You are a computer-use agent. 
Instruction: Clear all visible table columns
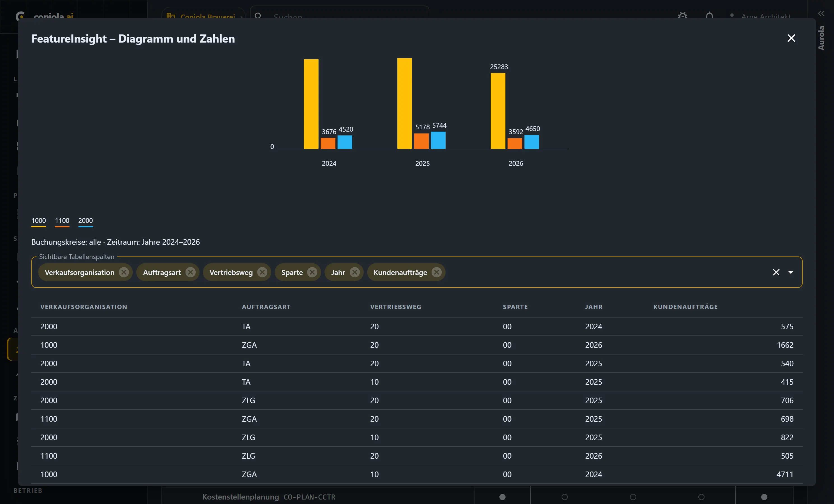776,272
